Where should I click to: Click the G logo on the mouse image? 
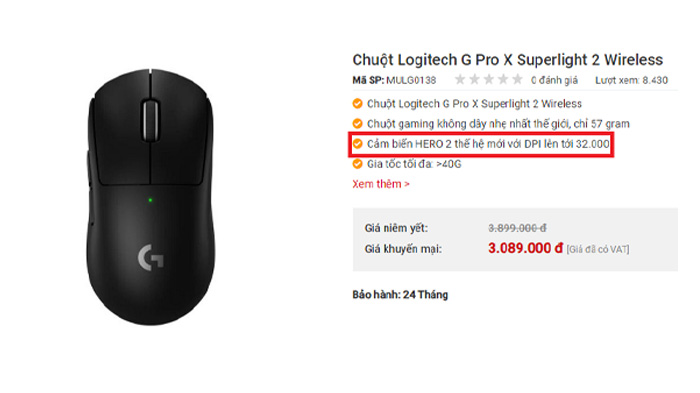pos(150,258)
